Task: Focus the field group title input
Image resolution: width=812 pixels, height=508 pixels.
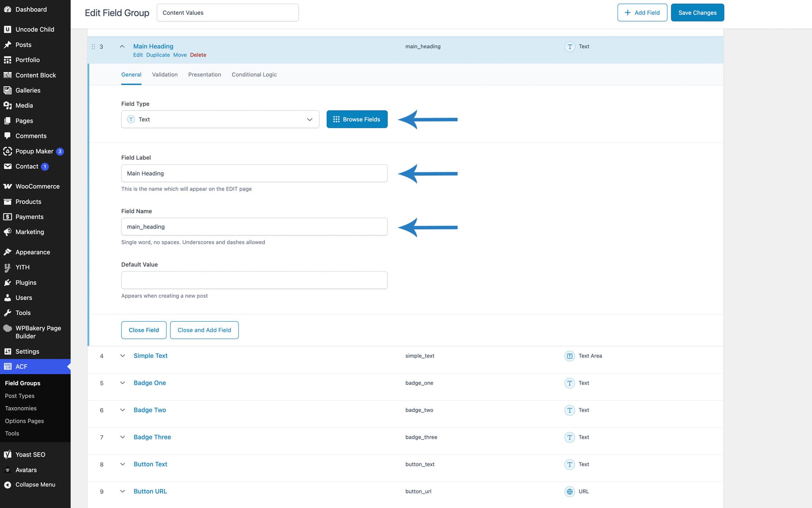Action: point(228,13)
